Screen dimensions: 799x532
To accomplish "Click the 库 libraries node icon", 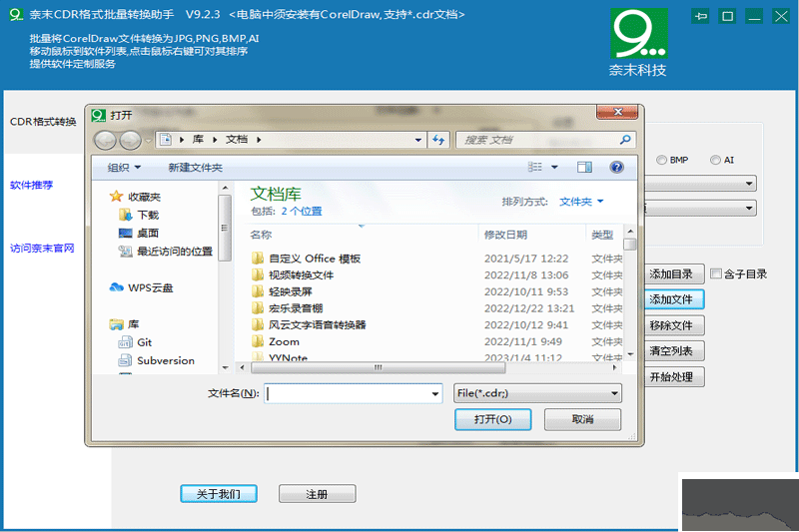I will click(x=116, y=324).
